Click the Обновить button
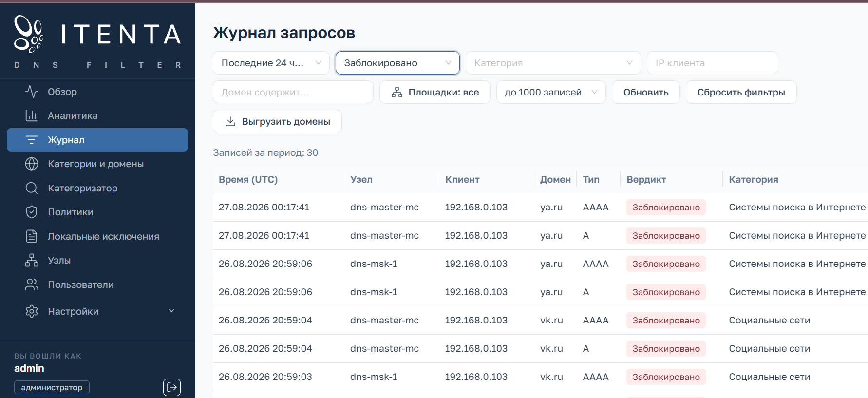The height and width of the screenshot is (398, 868). pyautogui.click(x=646, y=92)
